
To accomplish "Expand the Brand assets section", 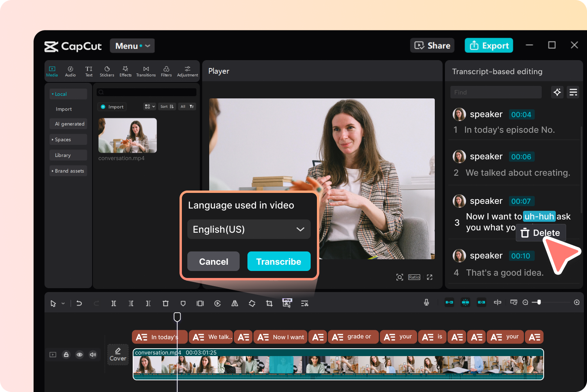I will point(68,171).
